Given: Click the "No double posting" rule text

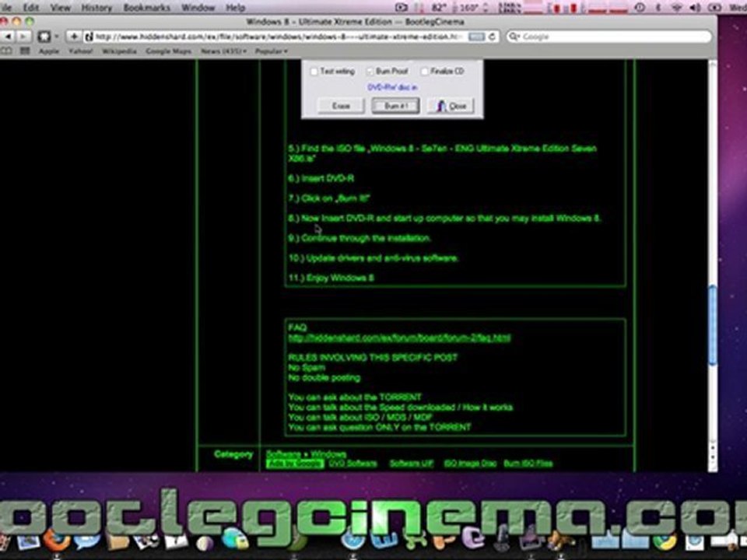Looking at the screenshot, I should click(x=324, y=378).
